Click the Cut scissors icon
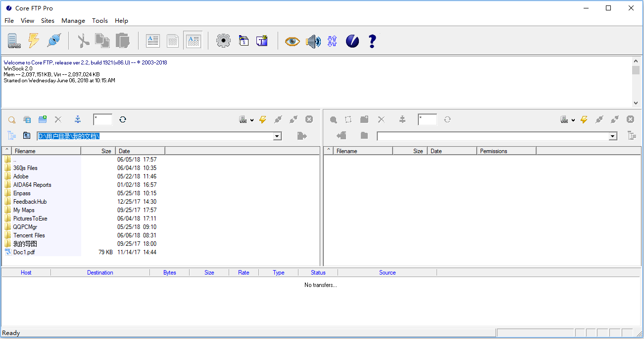Screen dimensions: 644x339 pos(83,41)
